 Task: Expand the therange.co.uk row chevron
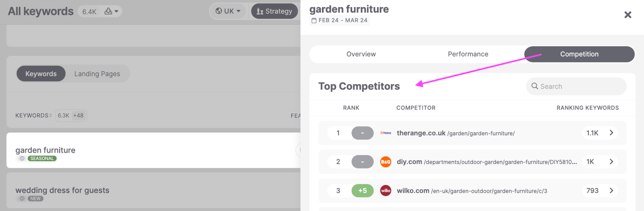tap(611, 133)
